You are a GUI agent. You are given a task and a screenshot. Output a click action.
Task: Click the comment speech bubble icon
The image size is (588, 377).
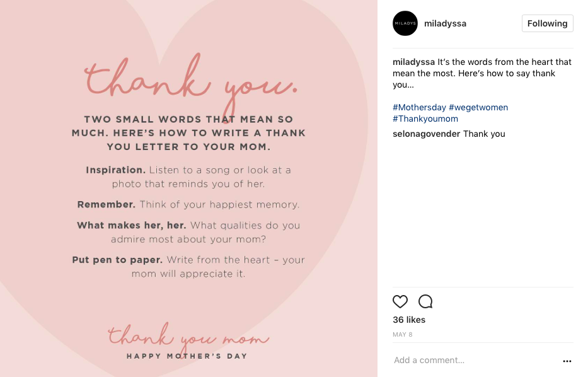tap(425, 301)
